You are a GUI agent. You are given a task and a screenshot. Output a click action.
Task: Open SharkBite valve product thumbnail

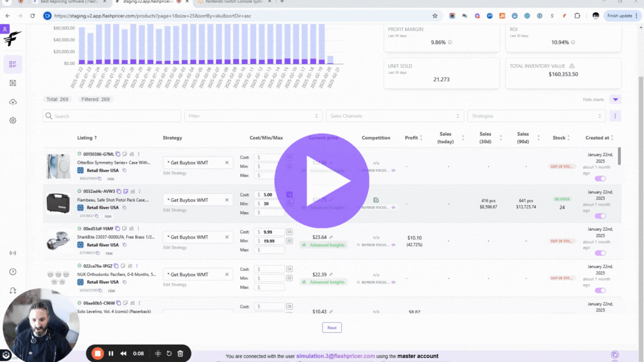(x=58, y=241)
